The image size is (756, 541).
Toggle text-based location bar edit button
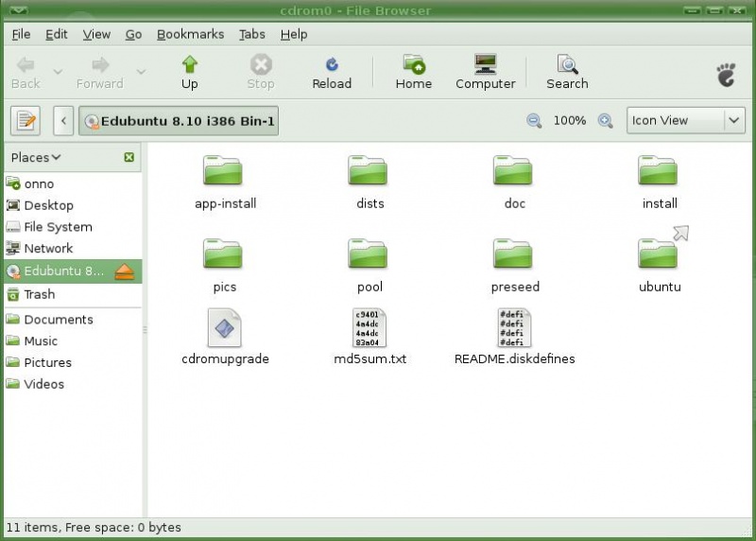pyautogui.click(x=25, y=121)
